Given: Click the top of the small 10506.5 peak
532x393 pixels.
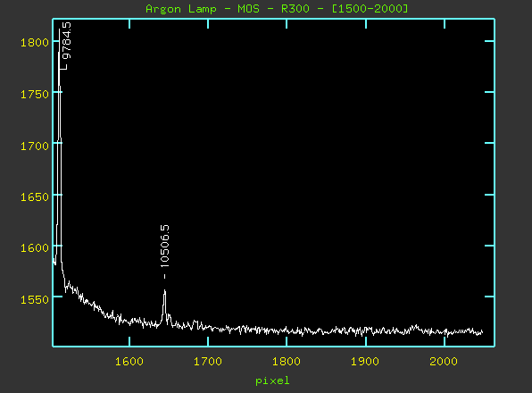Looking at the screenshot, I should coord(164,291).
